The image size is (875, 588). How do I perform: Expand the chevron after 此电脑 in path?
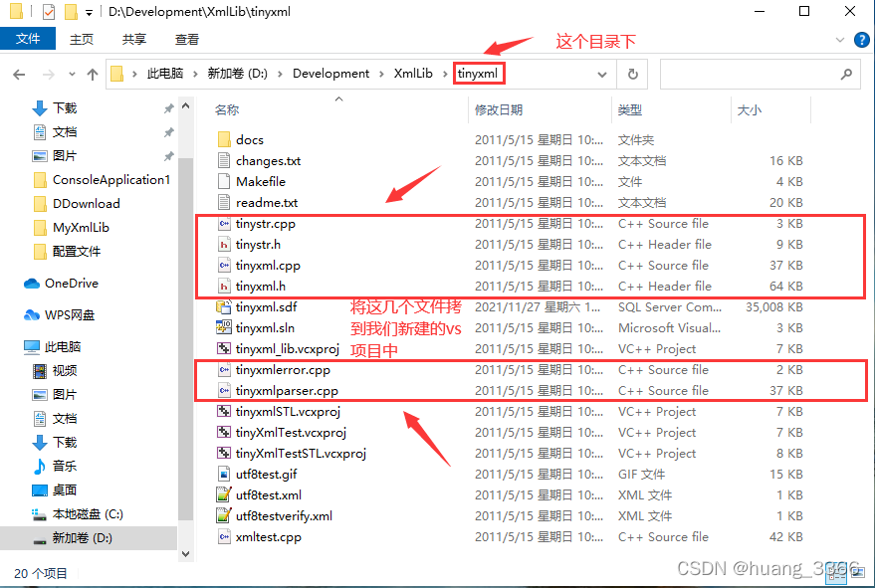click(195, 74)
